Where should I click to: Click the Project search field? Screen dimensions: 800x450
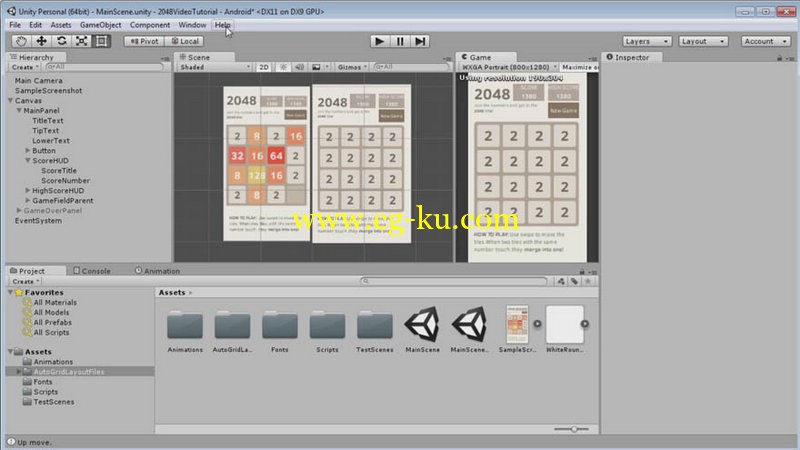(x=454, y=281)
